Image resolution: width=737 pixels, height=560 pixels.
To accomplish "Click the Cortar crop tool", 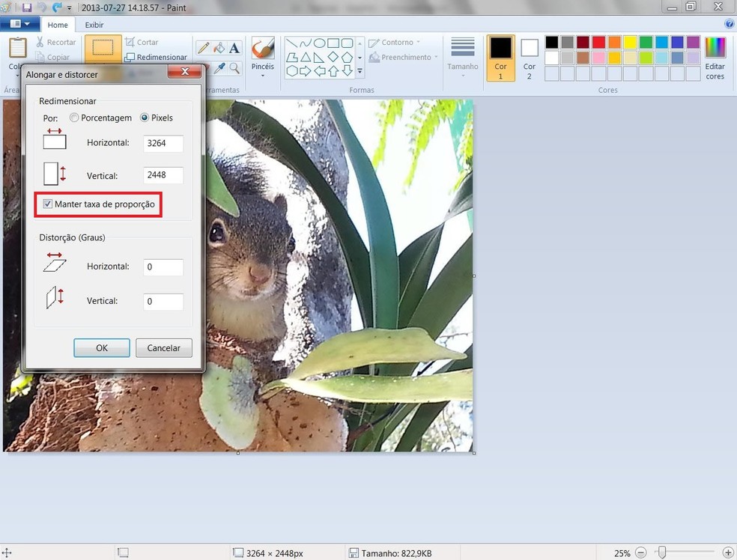I will [142, 42].
